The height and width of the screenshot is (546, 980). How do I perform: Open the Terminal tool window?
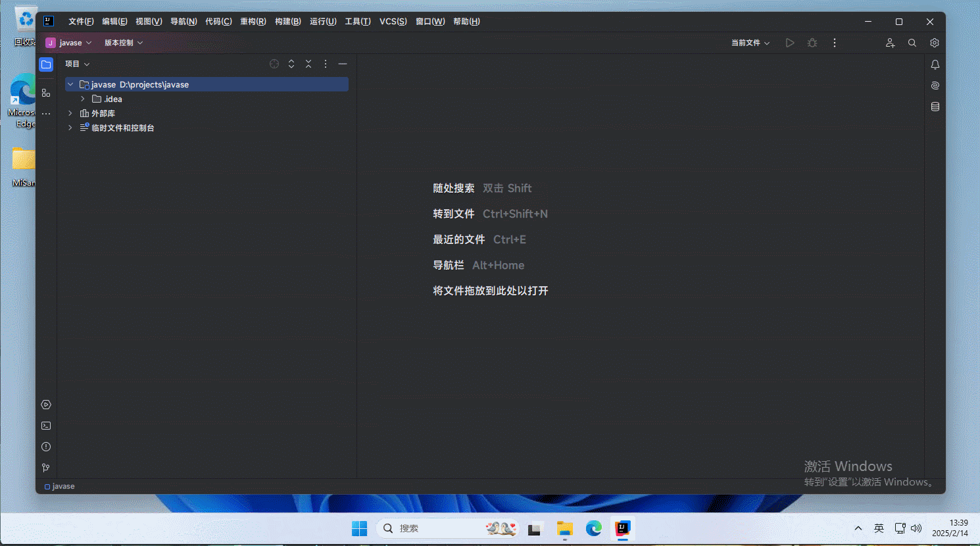pos(46,426)
